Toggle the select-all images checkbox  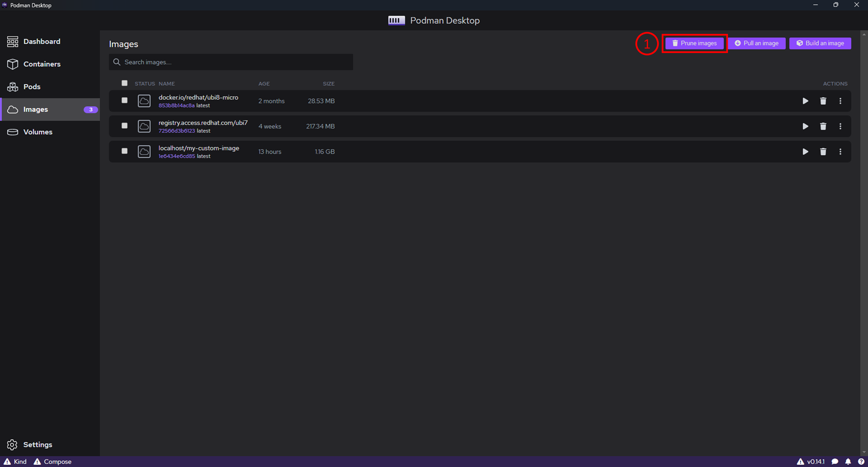(124, 83)
